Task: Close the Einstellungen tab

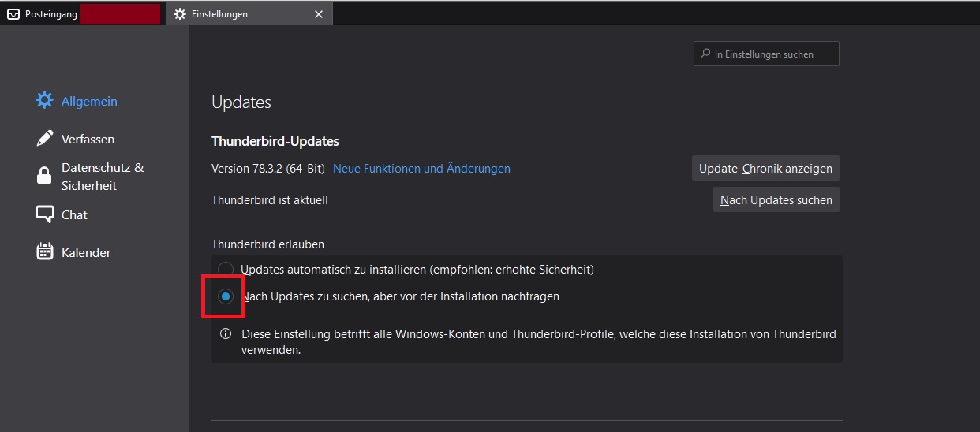Action: 319,14
